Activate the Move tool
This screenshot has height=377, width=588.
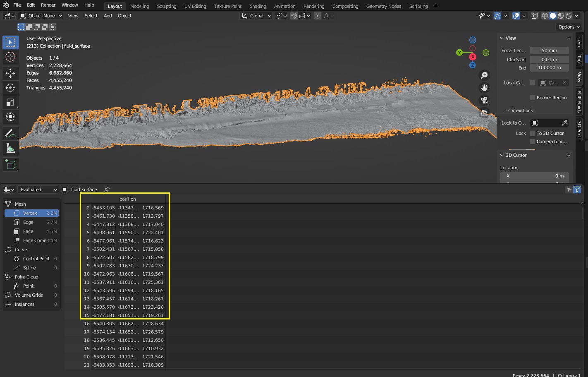10,73
